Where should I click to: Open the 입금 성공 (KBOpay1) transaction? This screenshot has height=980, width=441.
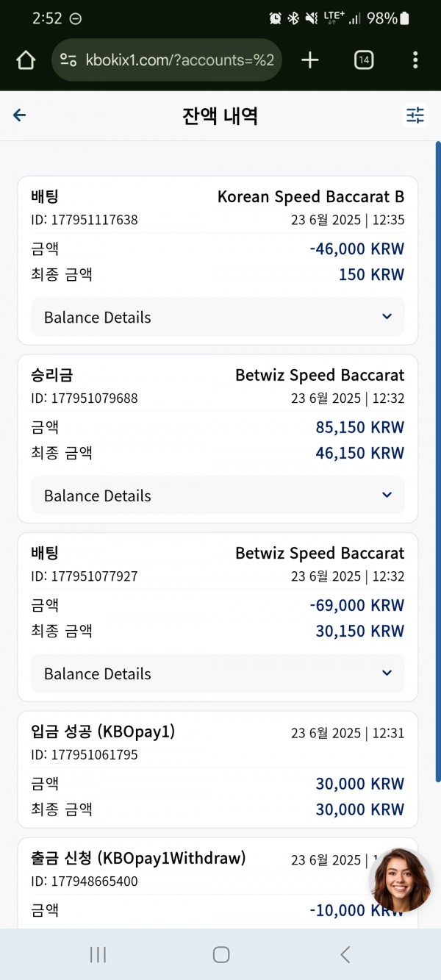tap(218, 770)
